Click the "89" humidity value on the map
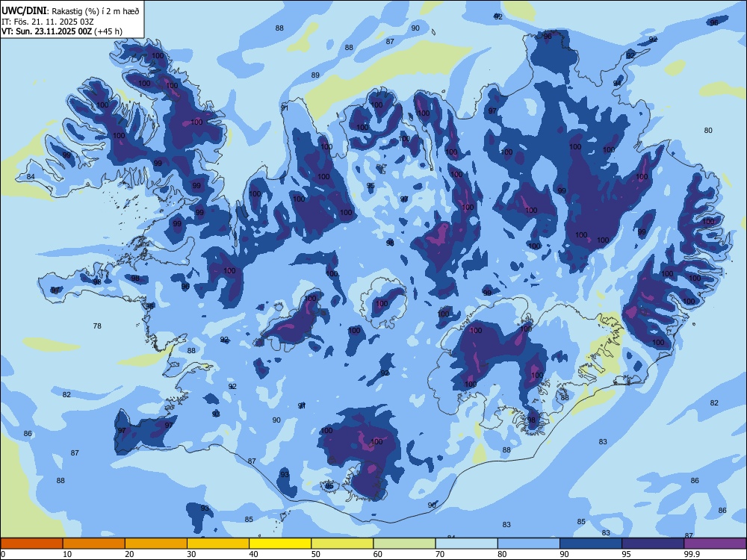Viewport: 747px width, 560px height. coord(315,75)
